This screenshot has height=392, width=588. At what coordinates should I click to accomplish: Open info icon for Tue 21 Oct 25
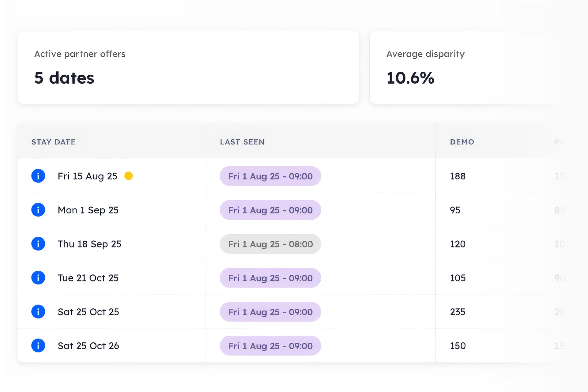(38, 278)
